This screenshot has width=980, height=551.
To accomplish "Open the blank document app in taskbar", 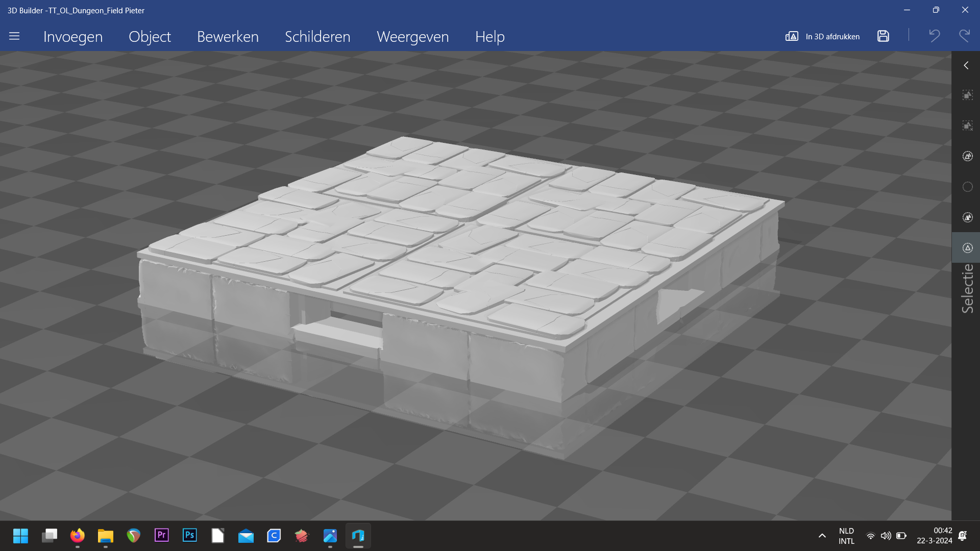I will tap(218, 536).
